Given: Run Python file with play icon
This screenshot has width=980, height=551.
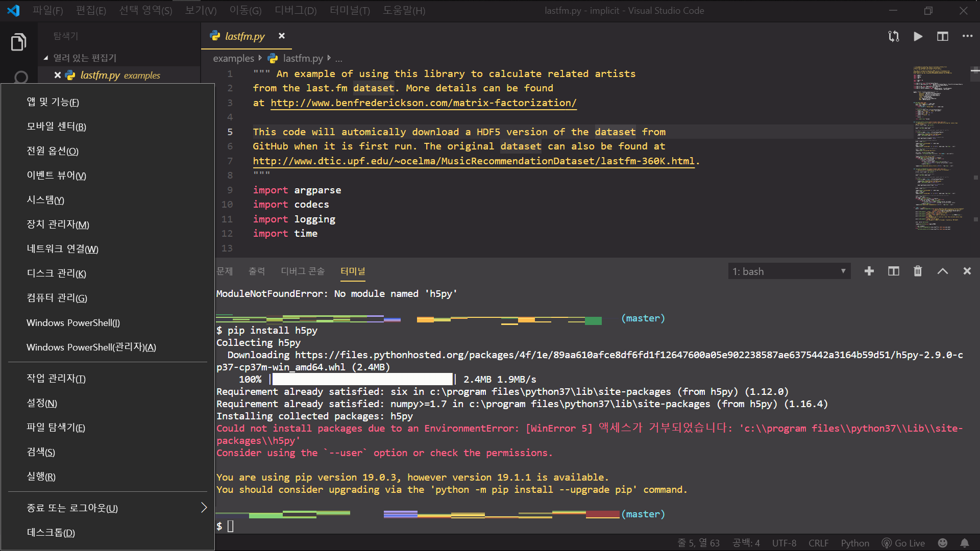Looking at the screenshot, I should pyautogui.click(x=918, y=36).
